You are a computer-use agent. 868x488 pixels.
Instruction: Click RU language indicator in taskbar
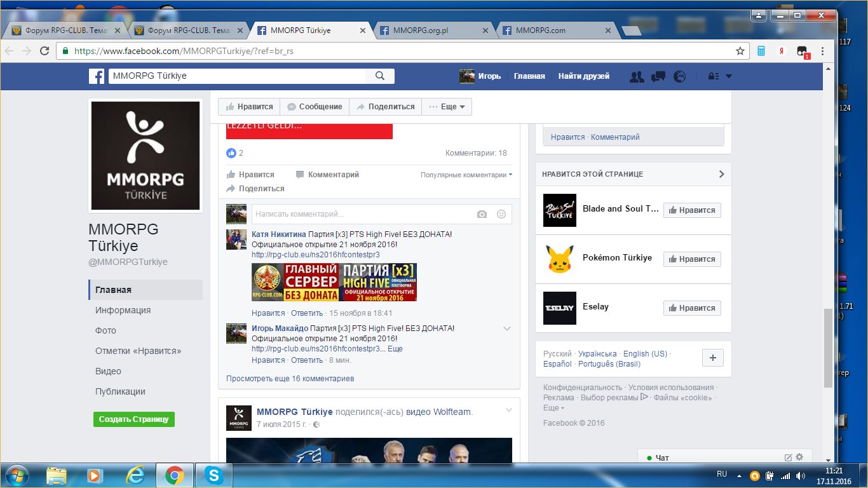tap(722, 474)
